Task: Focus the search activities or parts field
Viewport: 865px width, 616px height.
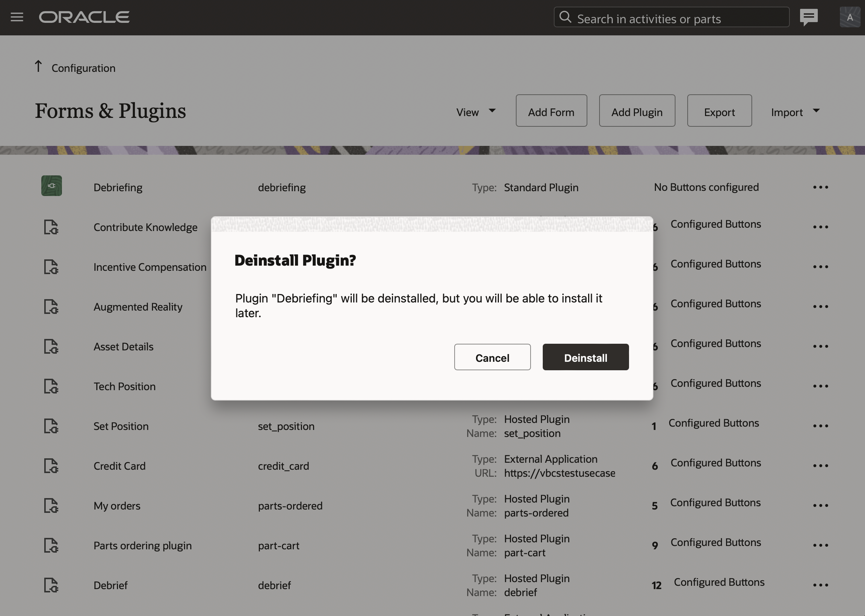Action: 675,18
